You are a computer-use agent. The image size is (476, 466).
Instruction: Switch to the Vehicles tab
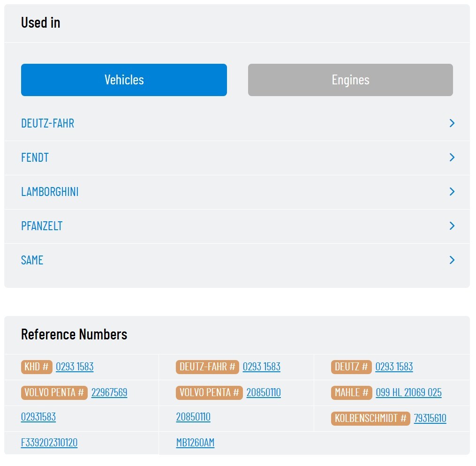coord(124,80)
